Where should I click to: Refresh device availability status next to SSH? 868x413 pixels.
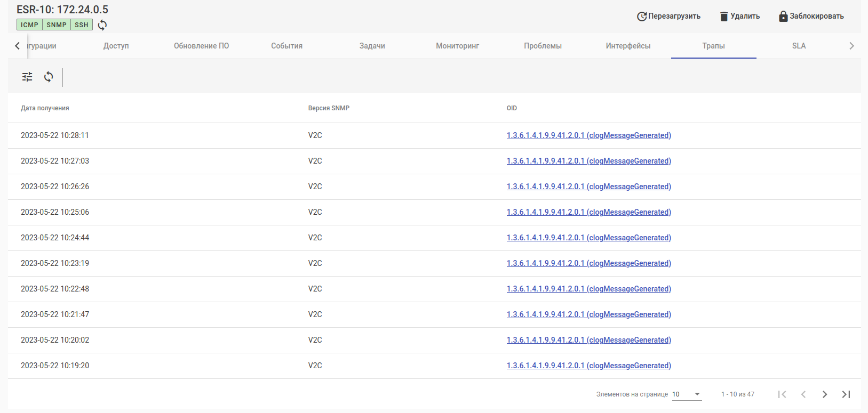(x=102, y=25)
